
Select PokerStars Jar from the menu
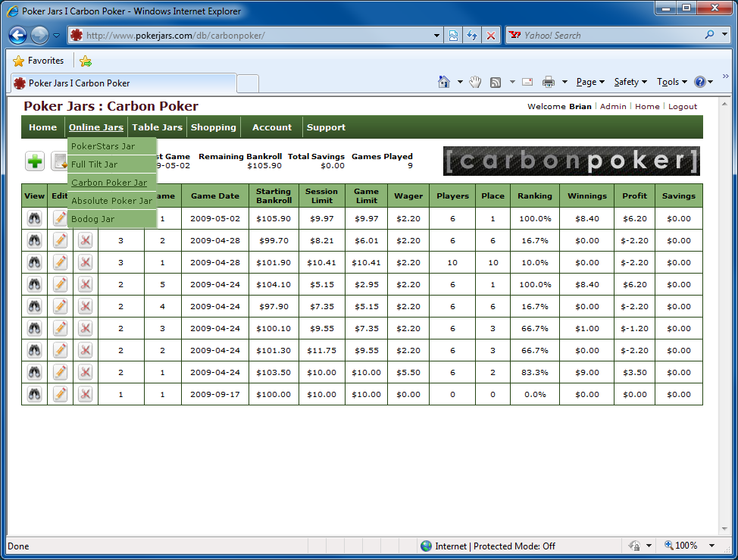coord(112,146)
